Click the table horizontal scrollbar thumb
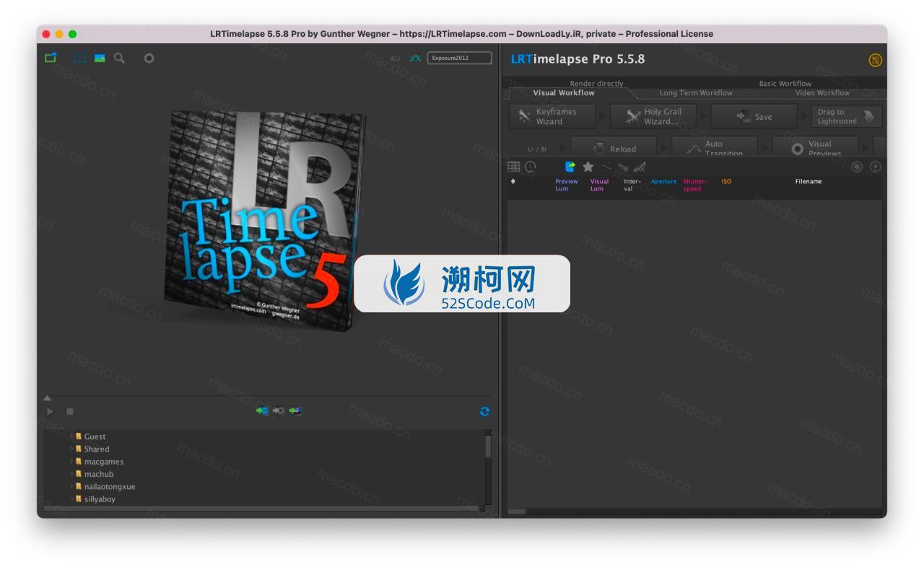Screen dimensions: 924x567 point(517,511)
